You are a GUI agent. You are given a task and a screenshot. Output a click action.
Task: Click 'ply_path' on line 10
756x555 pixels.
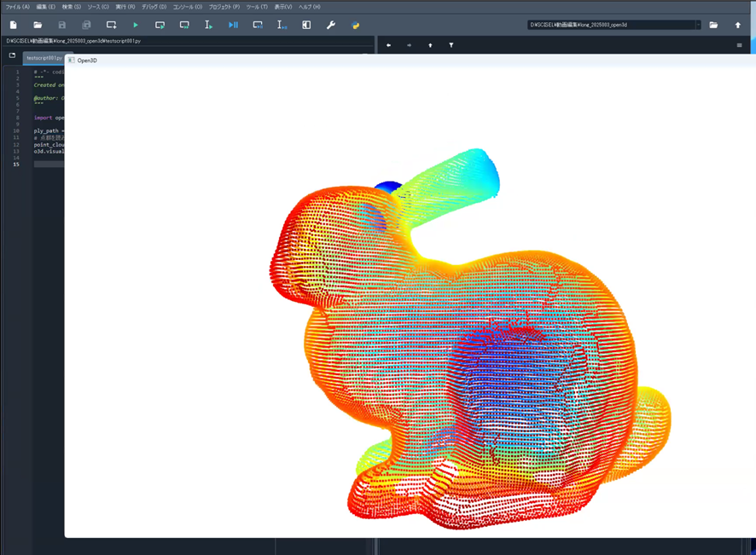46,130
